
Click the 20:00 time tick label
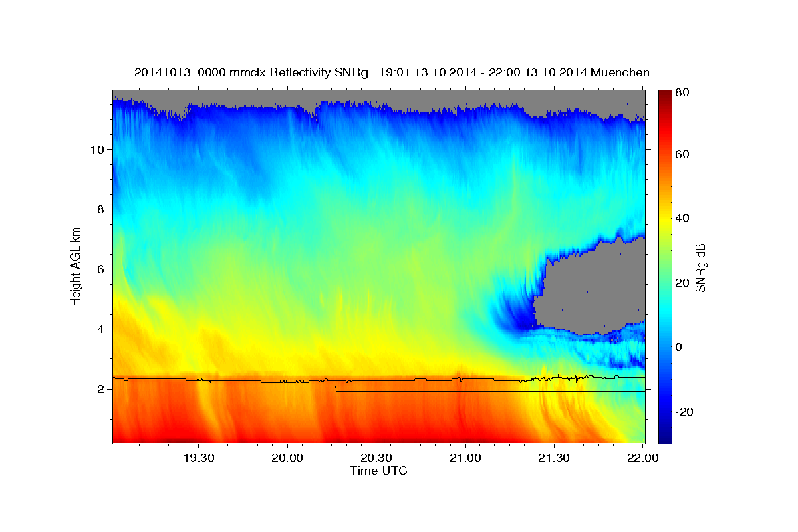(x=287, y=458)
